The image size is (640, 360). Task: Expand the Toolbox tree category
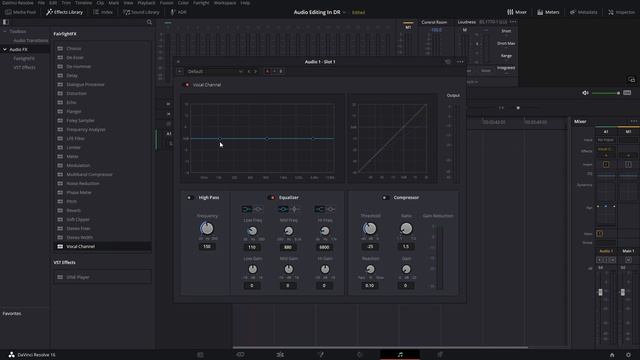click(5, 31)
